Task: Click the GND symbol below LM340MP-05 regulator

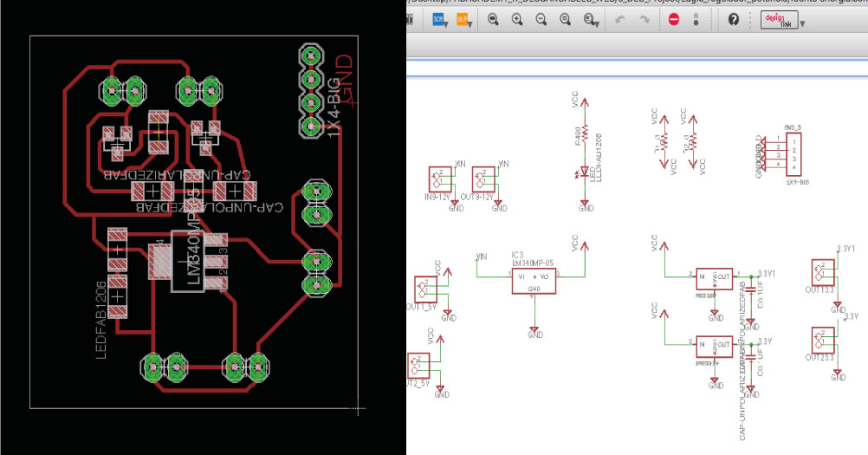Action: (535, 334)
